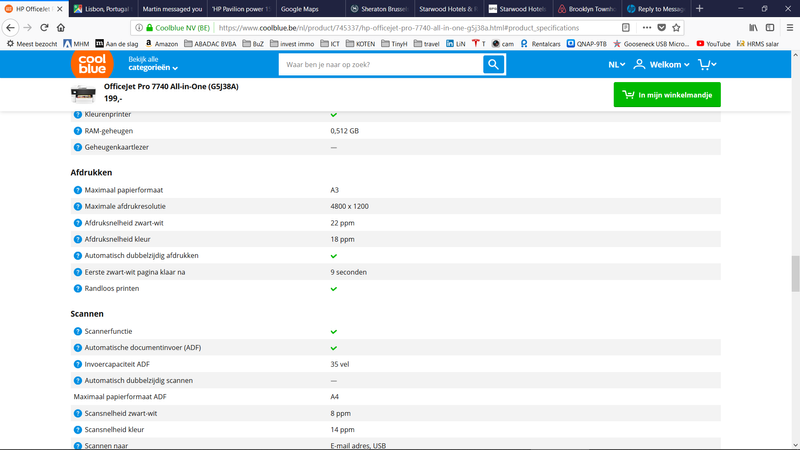Click info icon next to Afdruksnelheid zwart-wit
Screen dimensions: 800x450
click(78, 223)
